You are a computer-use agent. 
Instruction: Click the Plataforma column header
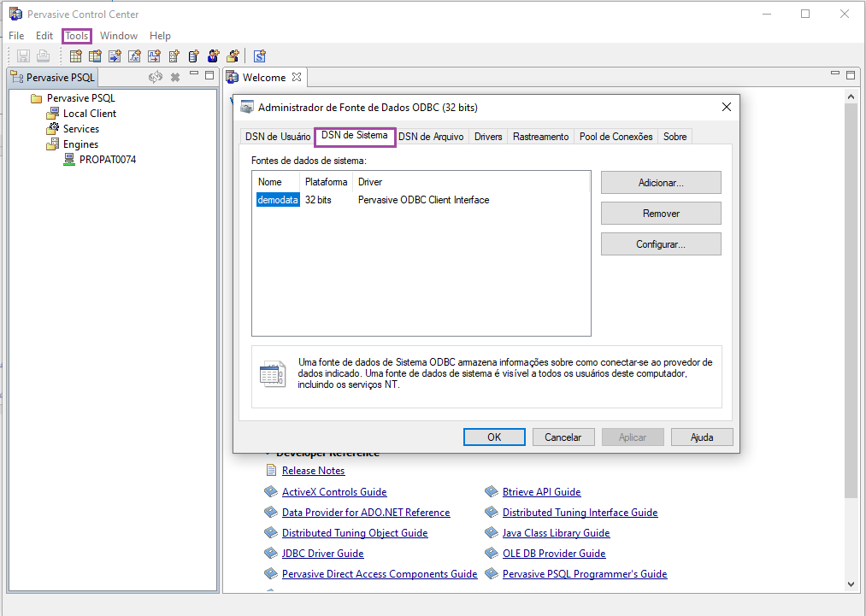tap(327, 182)
